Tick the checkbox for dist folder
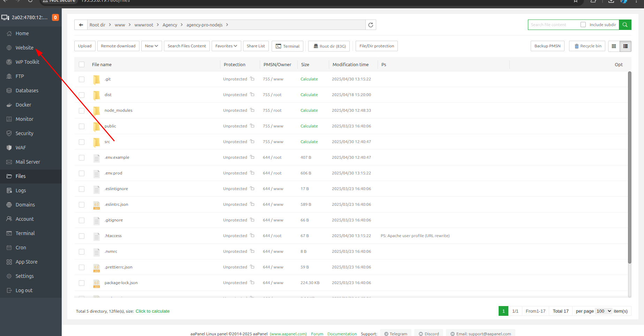The height and width of the screenshot is (336, 644). click(82, 95)
